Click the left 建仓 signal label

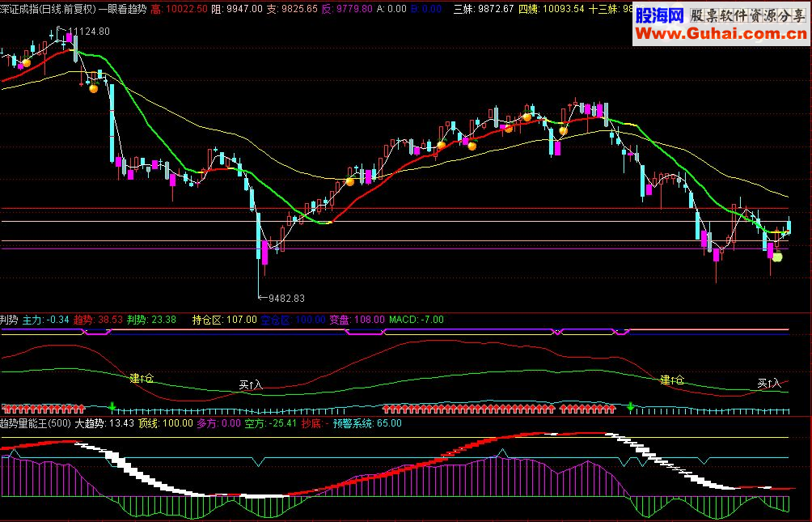(142, 379)
